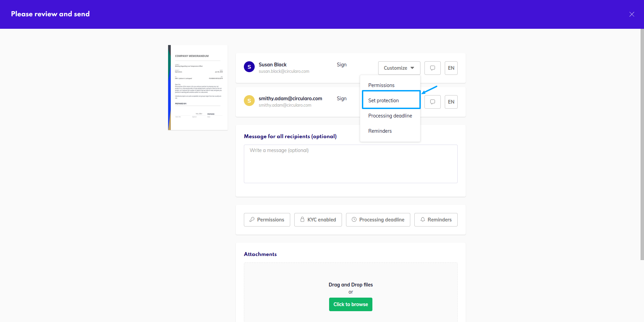The height and width of the screenshot is (322, 644).
Task: Choose Set protection in the dropdown menu
Action: 384,101
